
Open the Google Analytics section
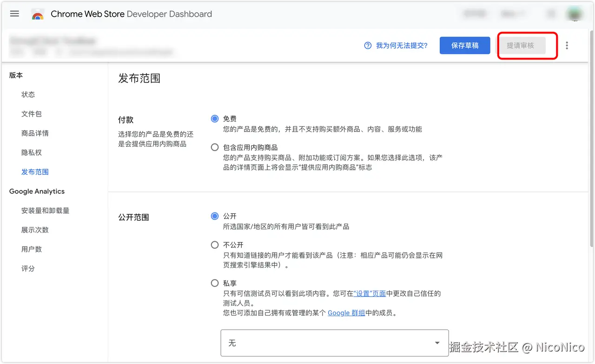[x=37, y=191]
